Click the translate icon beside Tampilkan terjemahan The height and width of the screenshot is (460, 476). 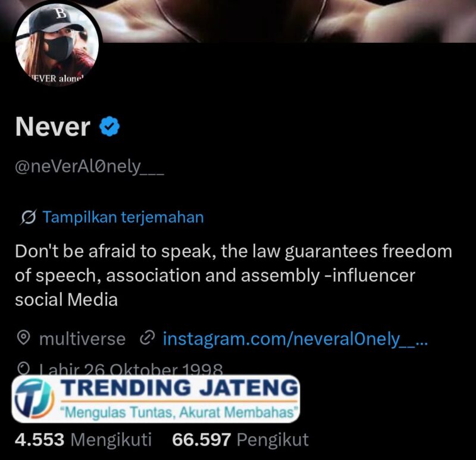pos(29,217)
